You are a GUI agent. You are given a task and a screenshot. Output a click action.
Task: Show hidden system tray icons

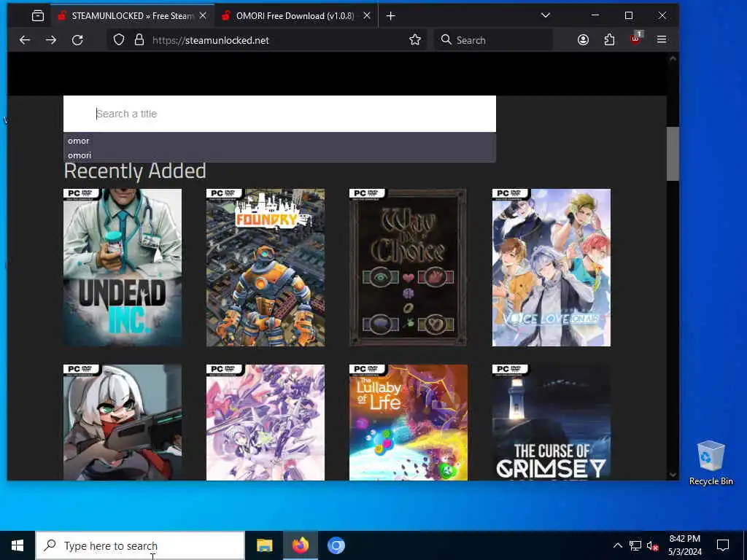point(617,545)
